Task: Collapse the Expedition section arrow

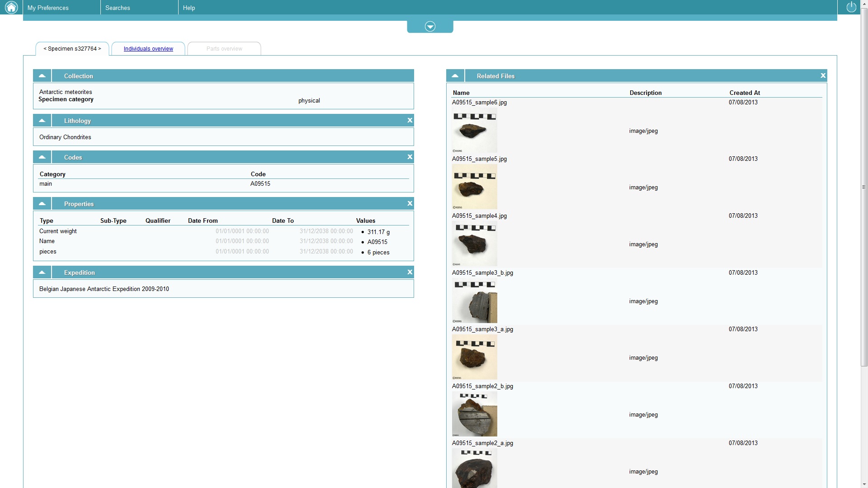Action: pos(42,272)
